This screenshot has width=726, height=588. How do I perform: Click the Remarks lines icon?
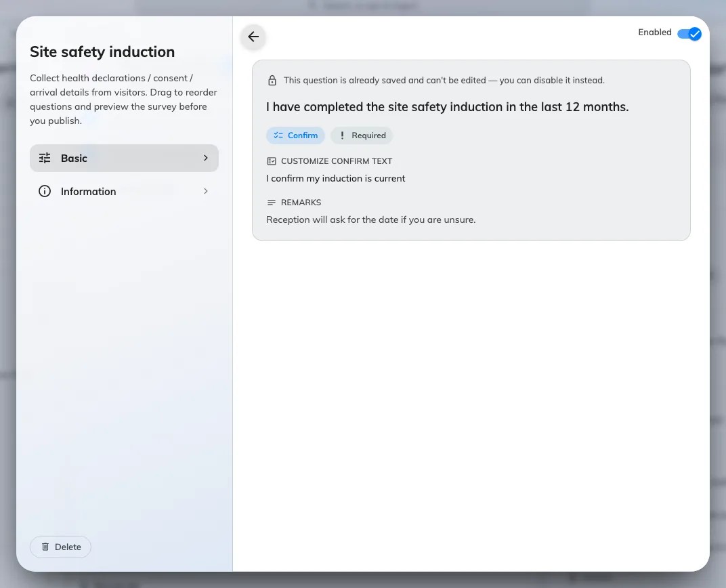click(x=272, y=203)
